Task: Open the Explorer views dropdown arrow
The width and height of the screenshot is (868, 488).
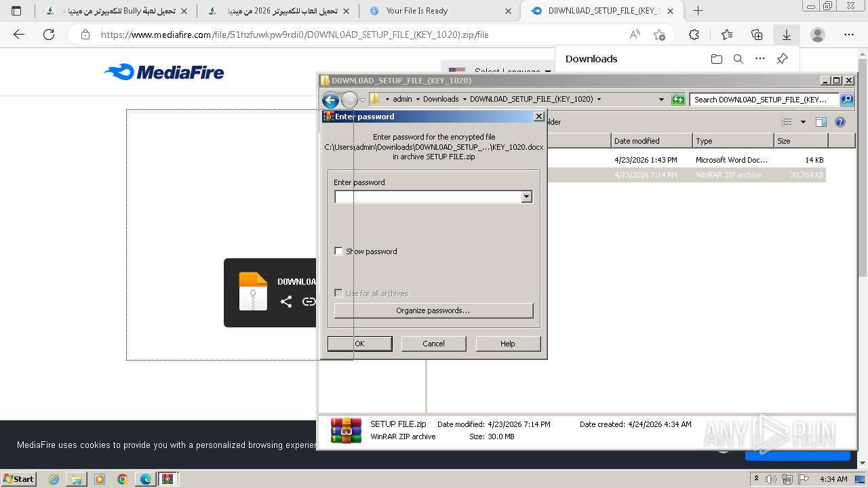Action: (x=803, y=122)
